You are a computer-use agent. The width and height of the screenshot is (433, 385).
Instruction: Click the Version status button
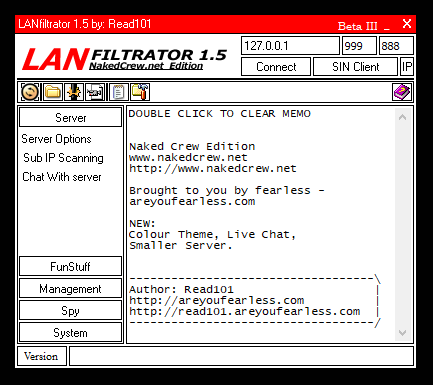(x=41, y=356)
